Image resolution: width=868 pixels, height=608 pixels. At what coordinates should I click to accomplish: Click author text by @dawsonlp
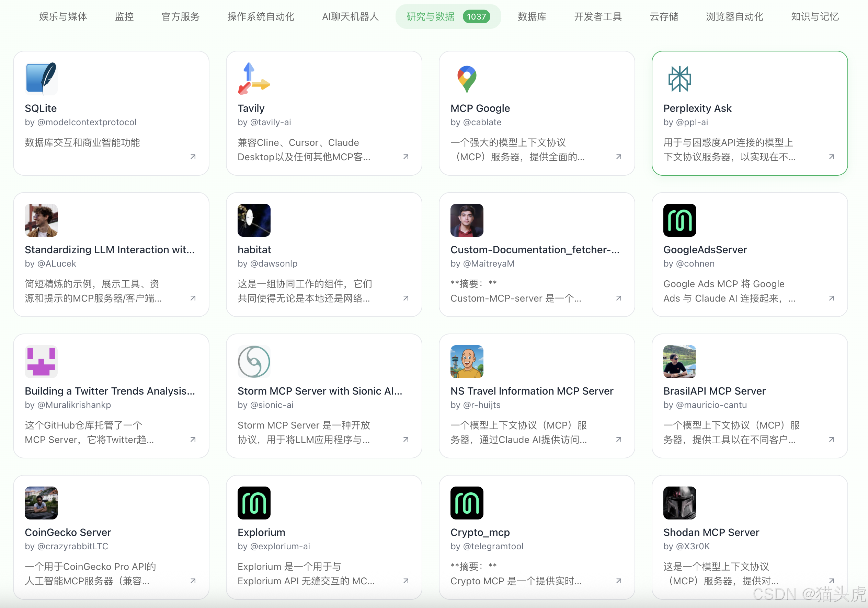click(268, 264)
